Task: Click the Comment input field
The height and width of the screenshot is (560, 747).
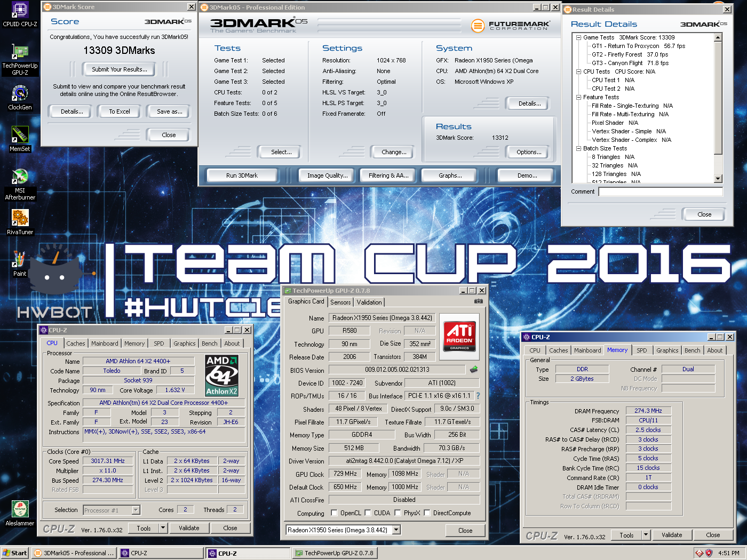Action: point(661,191)
